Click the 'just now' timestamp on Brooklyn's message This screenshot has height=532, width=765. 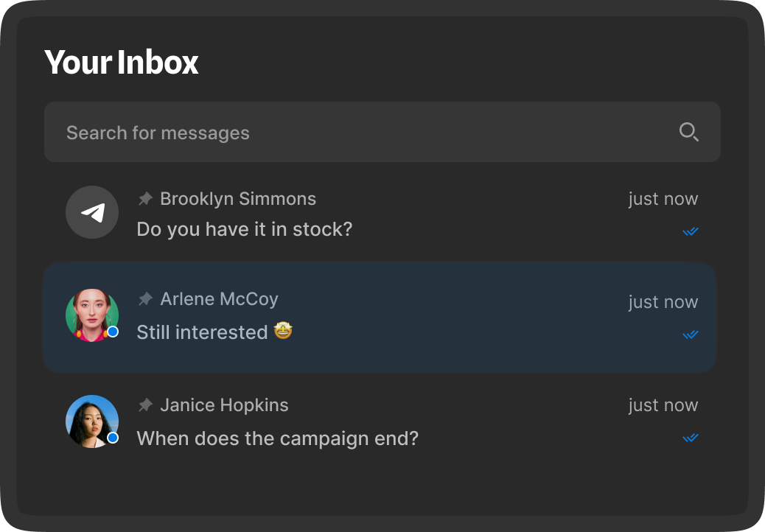coord(663,198)
